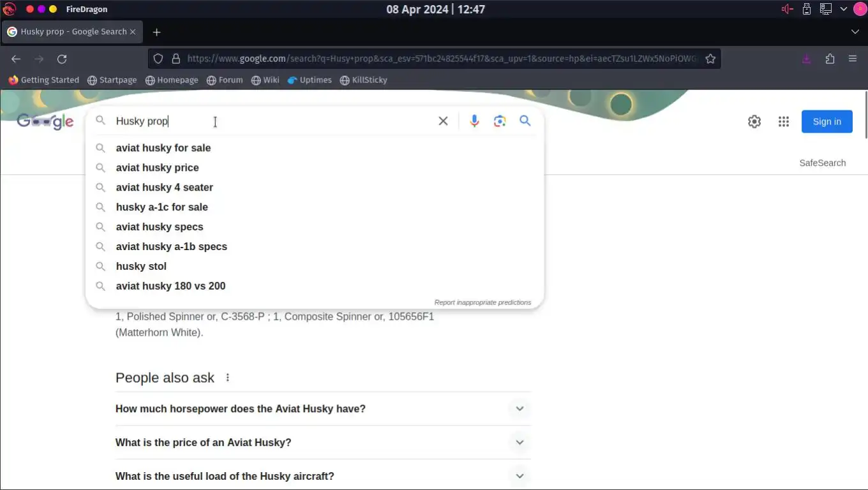Click Report inappropriate predictions

coord(483,302)
